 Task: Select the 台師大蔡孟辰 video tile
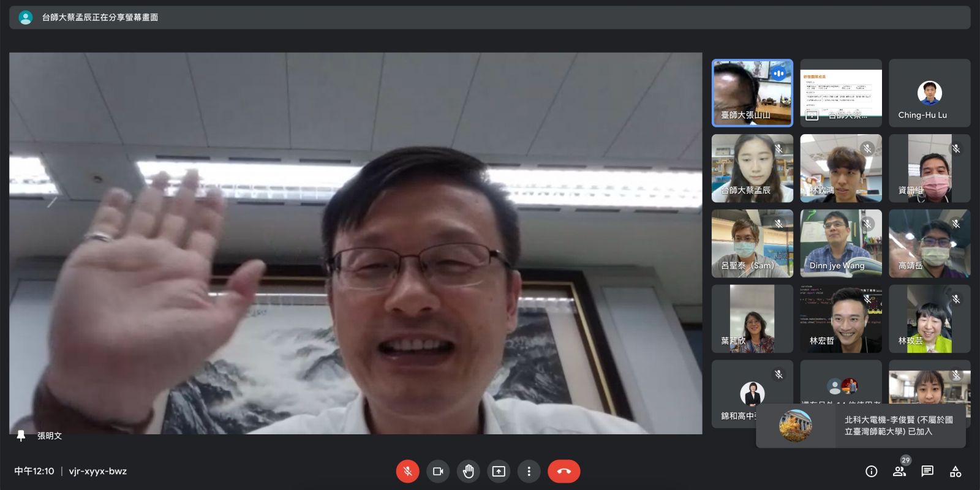[752, 168]
